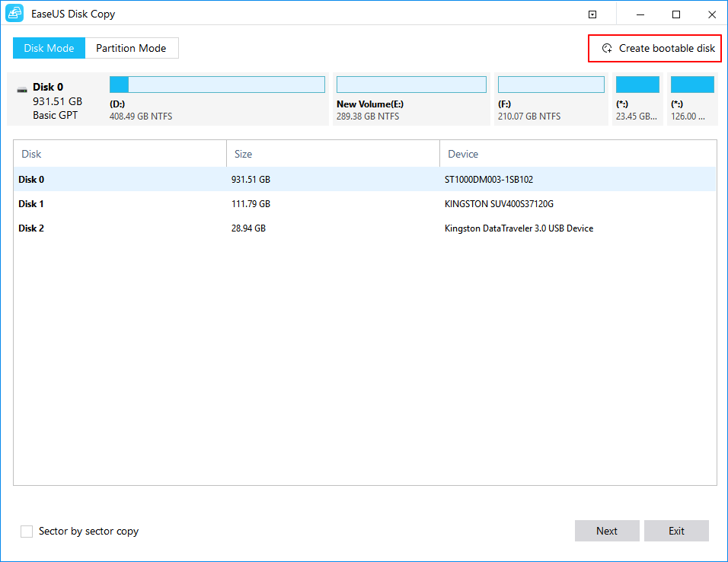Select the 126.00 MB unlabeled partition block
728x562 pixels.
point(691,99)
